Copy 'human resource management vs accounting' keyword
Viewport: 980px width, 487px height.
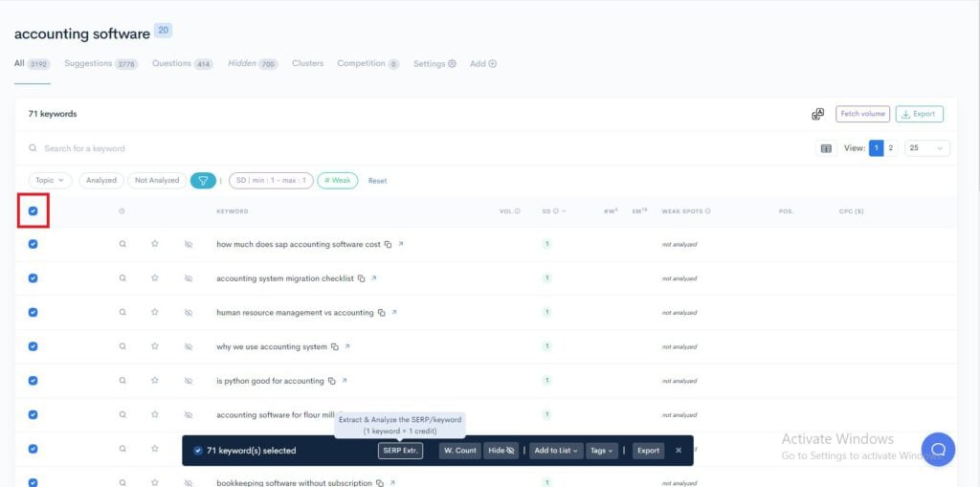pos(381,313)
